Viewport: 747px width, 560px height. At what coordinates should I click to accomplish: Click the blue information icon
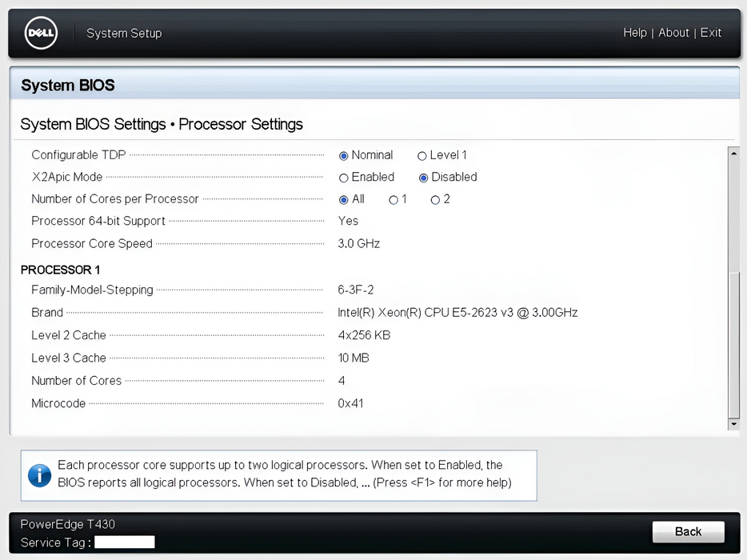39,475
